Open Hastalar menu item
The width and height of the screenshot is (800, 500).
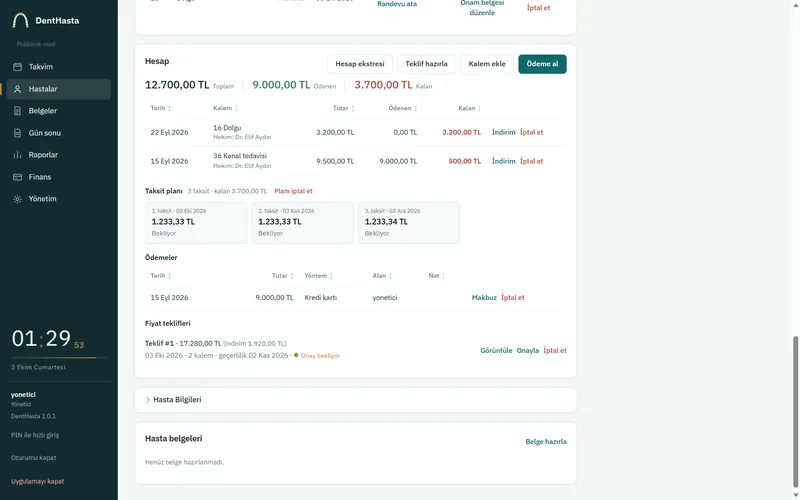pyautogui.click(x=59, y=89)
